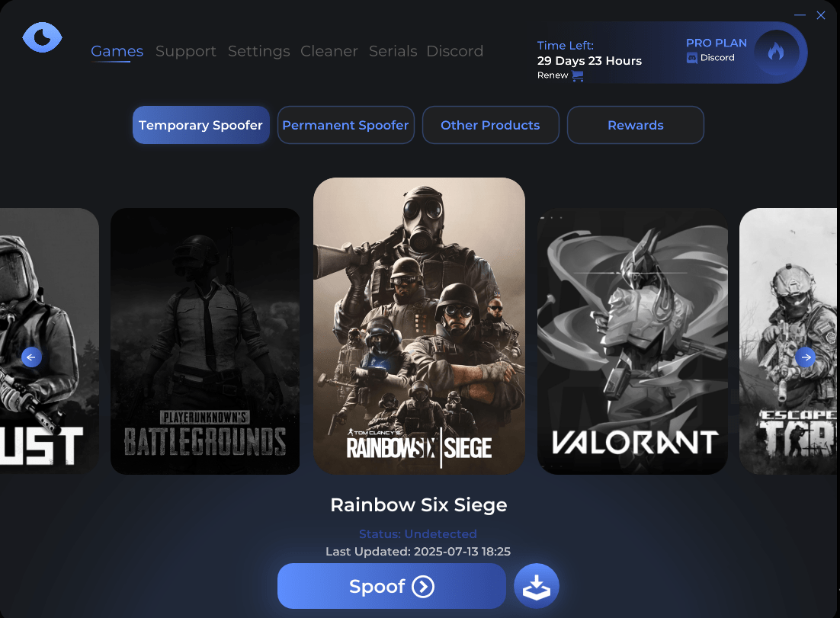The height and width of the screenshot is (618, 840).
Task: Click the Discord icon under PRO PLAN
Action: (692, 58)
